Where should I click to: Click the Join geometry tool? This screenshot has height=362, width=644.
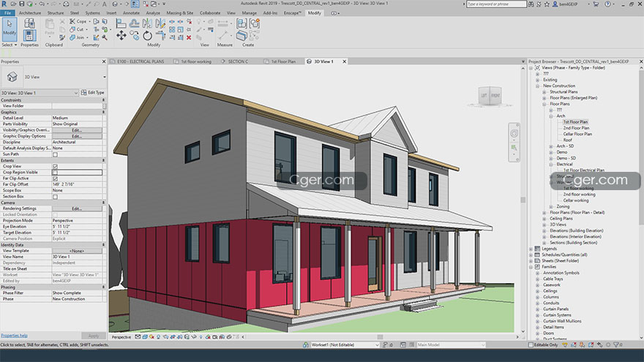[78, 37]
